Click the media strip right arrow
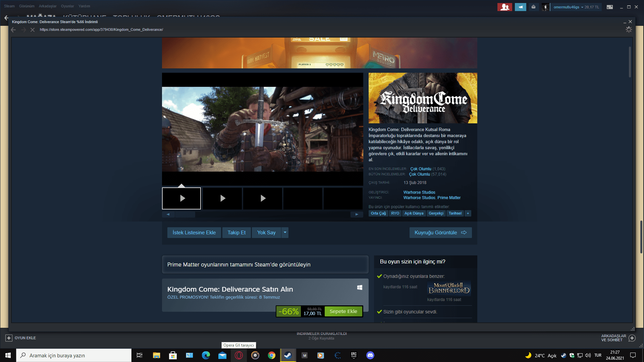Viewport: 644px width, 362px height. pos(357,215)
